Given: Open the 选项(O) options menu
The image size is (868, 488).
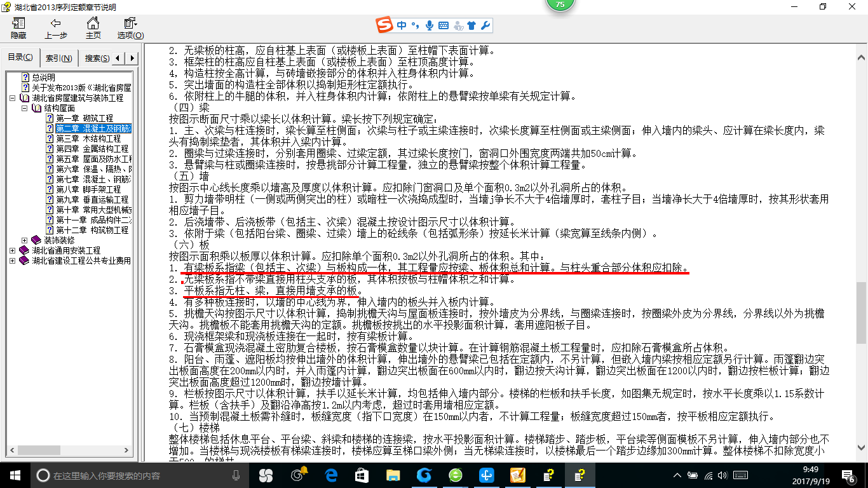Looking at the screenshot, I should (130, 29).
